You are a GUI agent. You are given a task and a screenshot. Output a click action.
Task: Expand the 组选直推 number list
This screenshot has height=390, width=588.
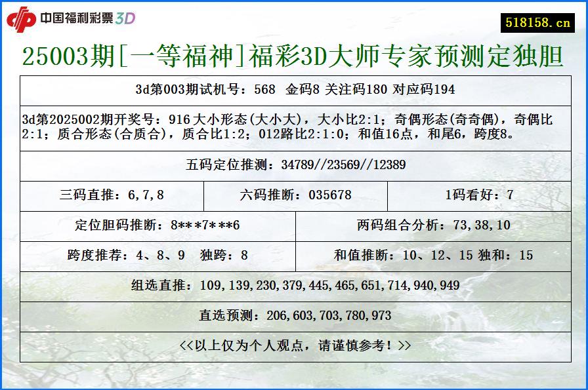[294, 285]
